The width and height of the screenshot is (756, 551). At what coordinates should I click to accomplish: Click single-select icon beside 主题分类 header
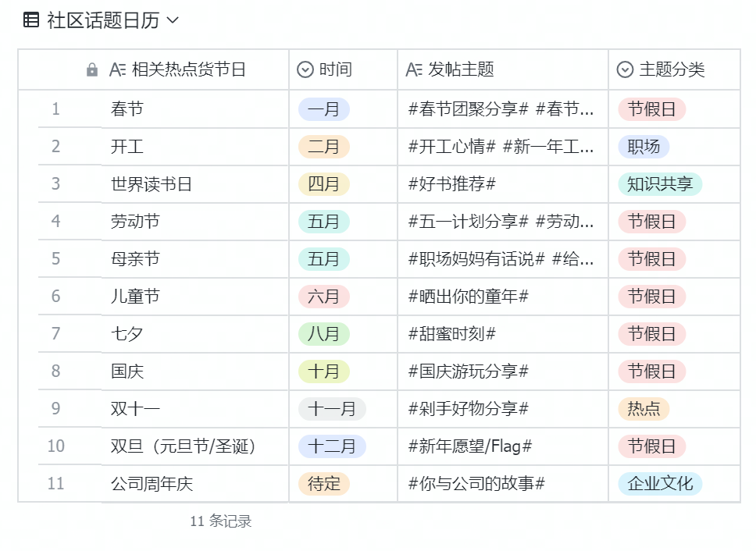(625, 69)
